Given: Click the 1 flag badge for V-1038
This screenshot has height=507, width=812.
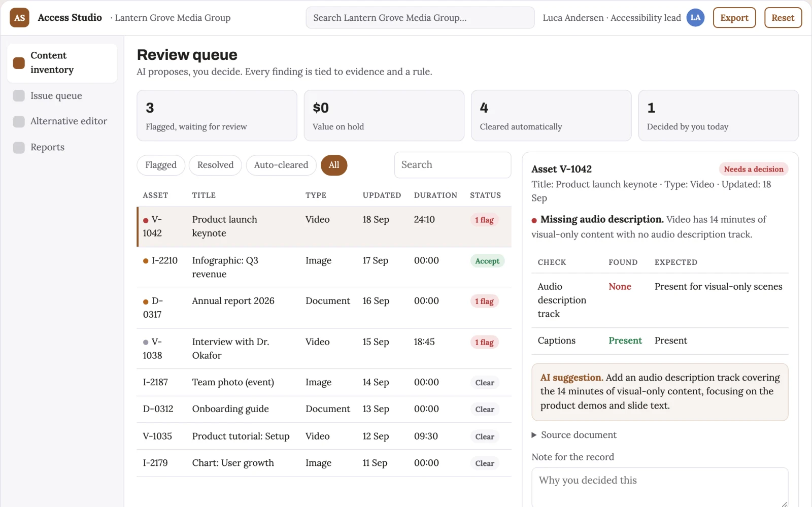Looking at the screenshot, I should point(485,342).
